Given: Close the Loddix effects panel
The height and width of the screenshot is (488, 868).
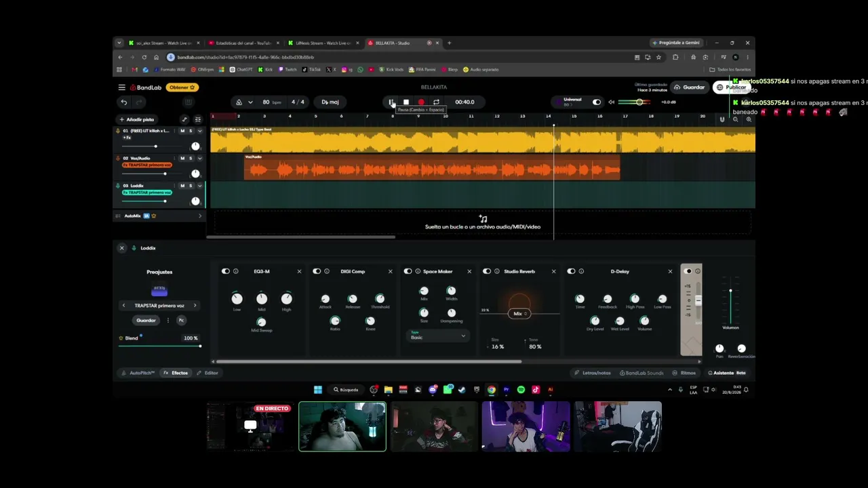Looking at the screenshot, I should coord(122,248).
